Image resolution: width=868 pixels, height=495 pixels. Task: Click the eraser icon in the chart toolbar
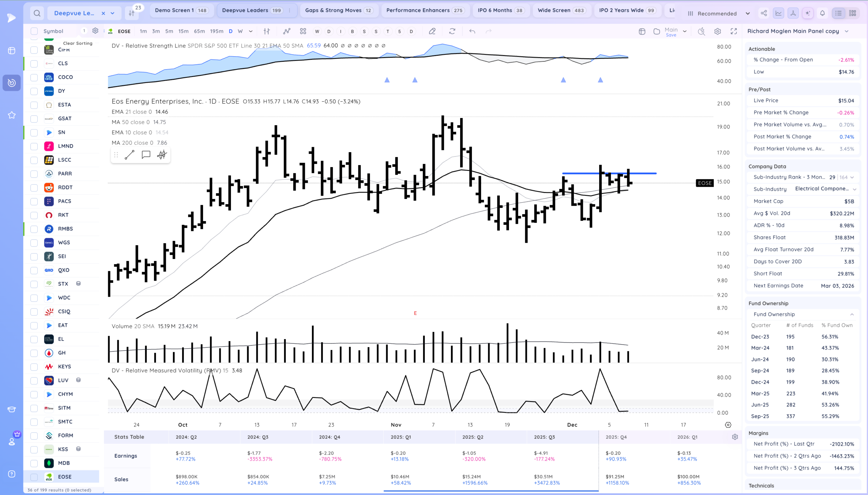point(432,31)
